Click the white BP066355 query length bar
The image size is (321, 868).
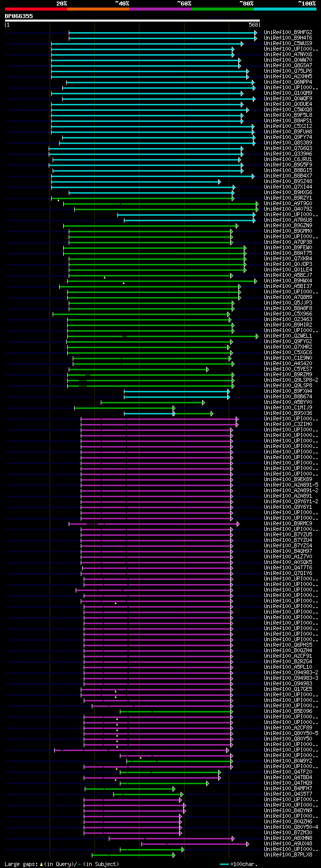(132, 21)
